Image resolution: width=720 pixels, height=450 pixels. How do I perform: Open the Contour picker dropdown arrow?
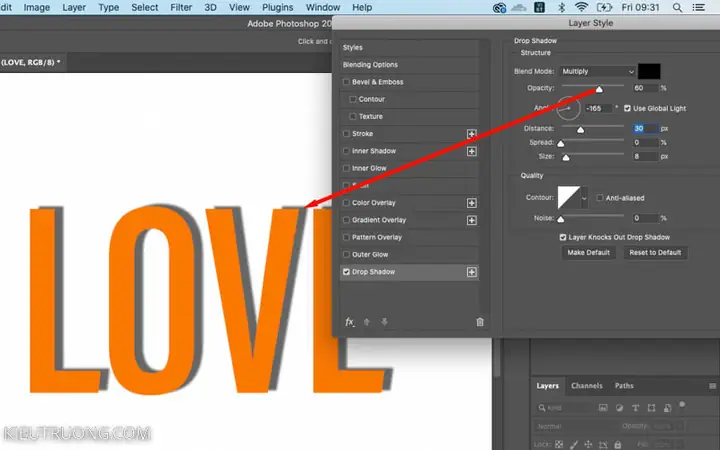click(584, 198)
